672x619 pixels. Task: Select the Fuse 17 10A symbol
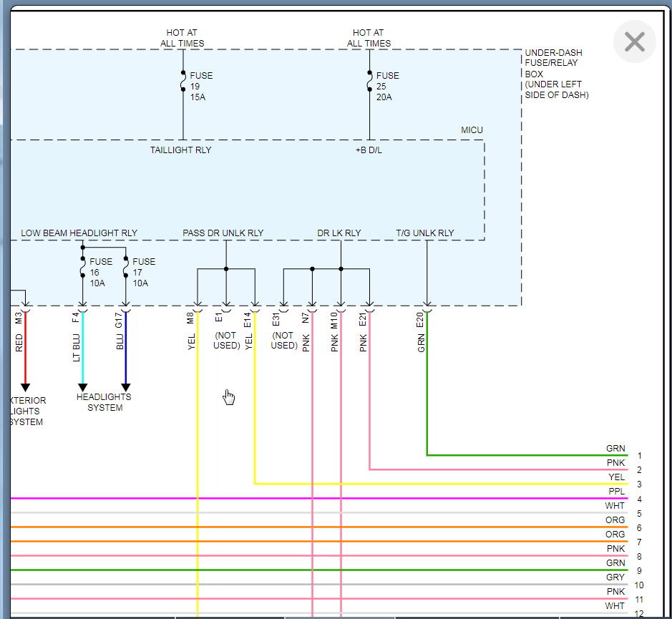pyautogui.click(x=126, y=267)
